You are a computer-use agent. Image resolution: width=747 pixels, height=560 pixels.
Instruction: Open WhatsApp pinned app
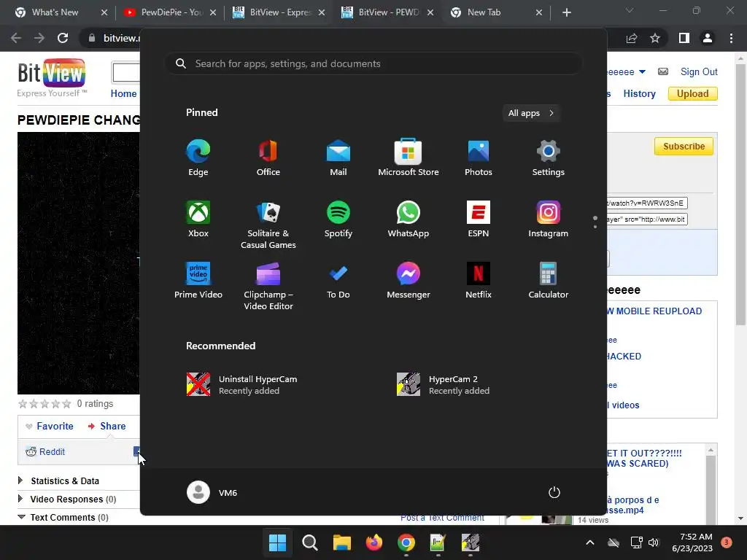(x=409, y=219)
